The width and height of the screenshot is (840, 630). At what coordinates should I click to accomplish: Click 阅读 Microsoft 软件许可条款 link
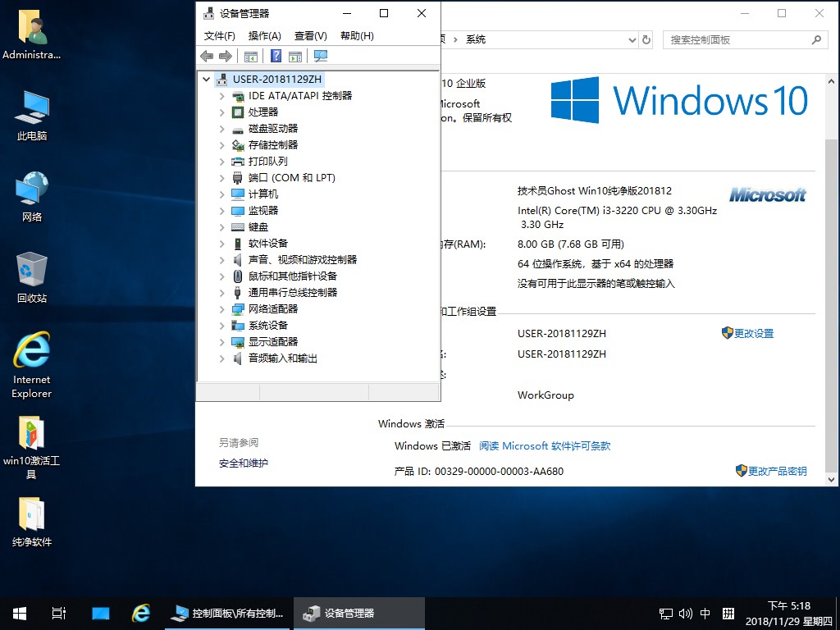pyautogui.click(x=545, y=446)
